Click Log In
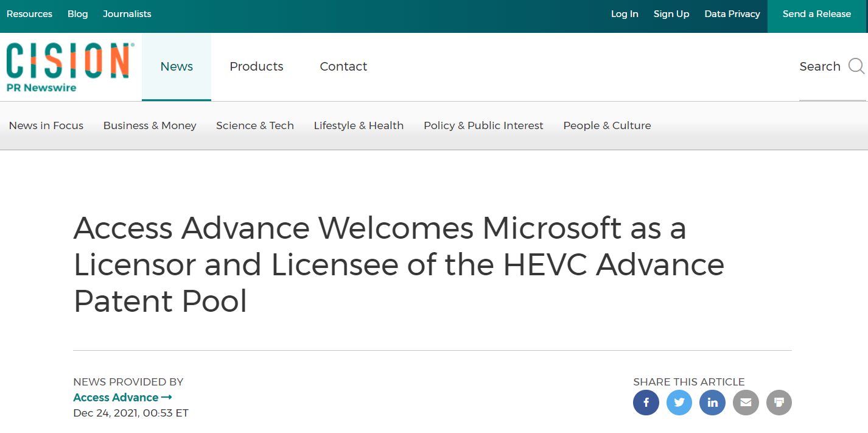 pos(625,14)
